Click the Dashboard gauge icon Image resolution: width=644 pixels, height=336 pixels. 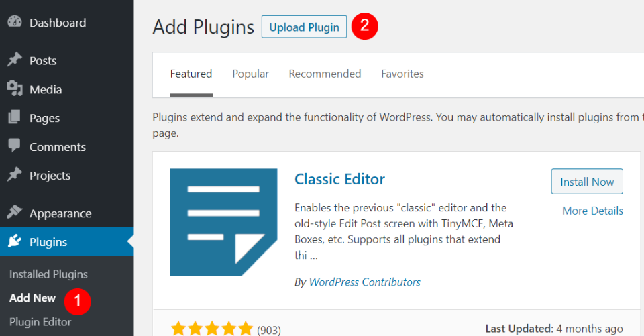tap(15, 22)
